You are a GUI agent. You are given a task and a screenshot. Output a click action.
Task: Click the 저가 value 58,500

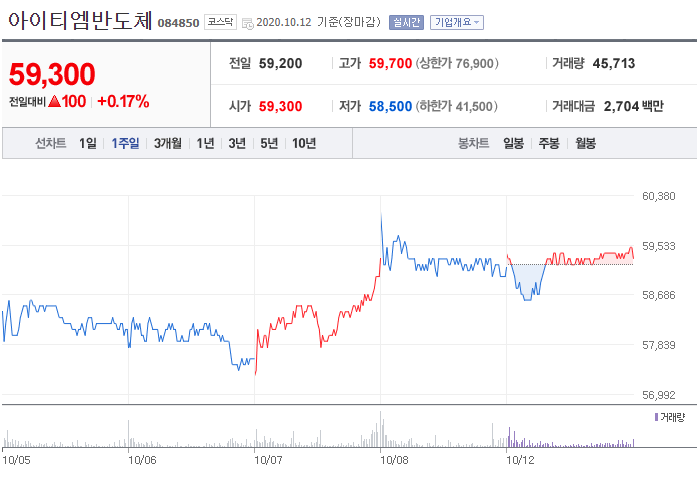click(x=390, y=106)
